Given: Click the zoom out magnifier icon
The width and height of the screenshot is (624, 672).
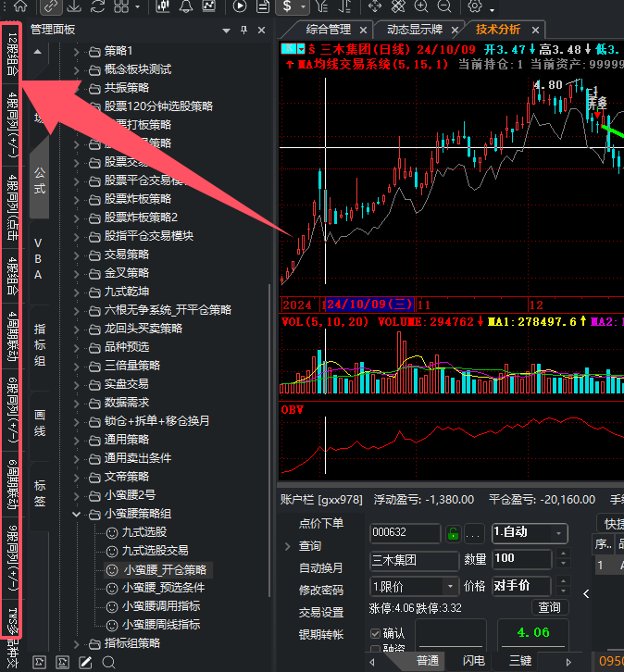Looking at the screenshot, I should (x=444, y=6).
